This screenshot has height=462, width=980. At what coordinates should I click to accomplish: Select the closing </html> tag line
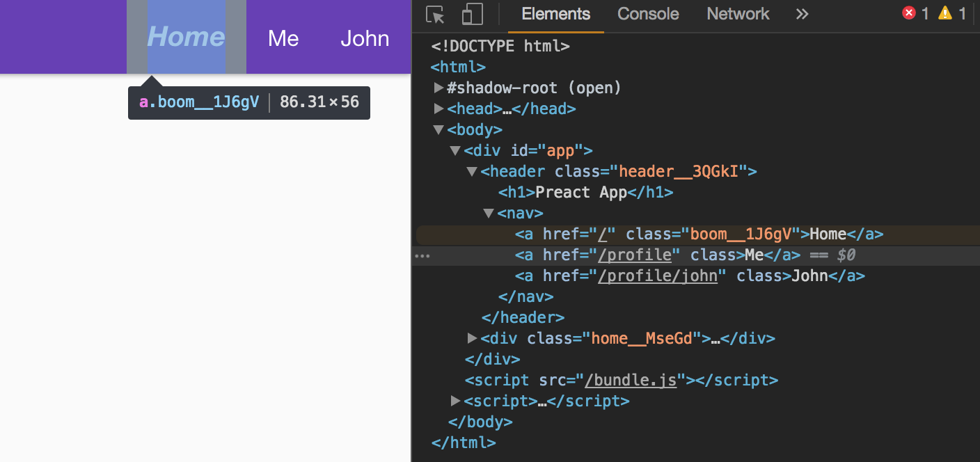464,443
